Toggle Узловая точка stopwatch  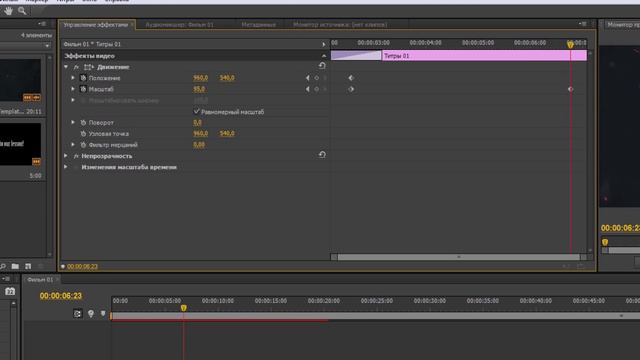pos(83,133)
